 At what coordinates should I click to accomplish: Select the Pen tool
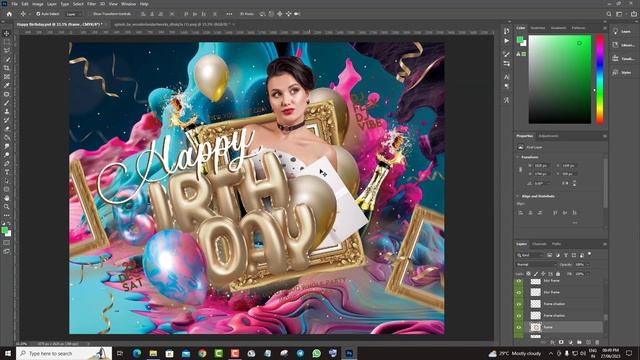click(7, 164)
